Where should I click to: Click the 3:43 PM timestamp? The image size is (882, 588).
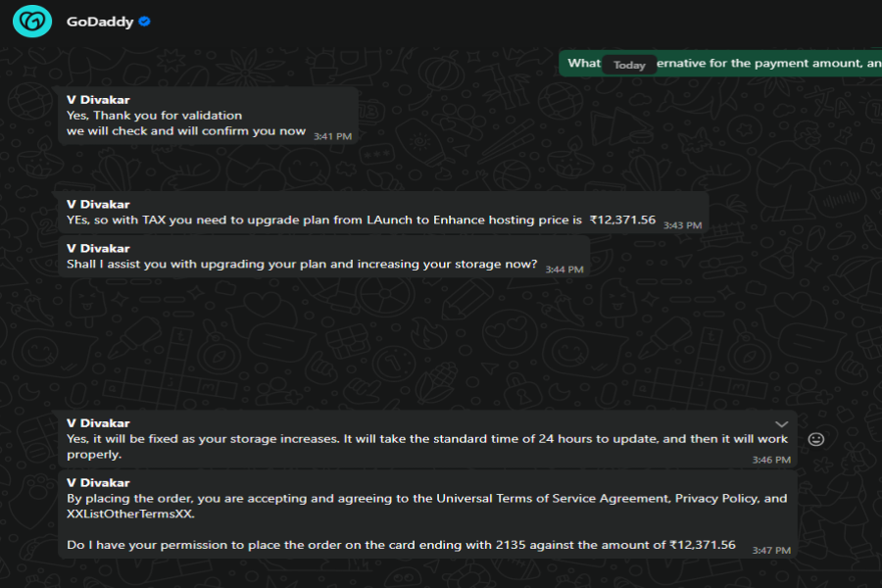pos(682,225)
